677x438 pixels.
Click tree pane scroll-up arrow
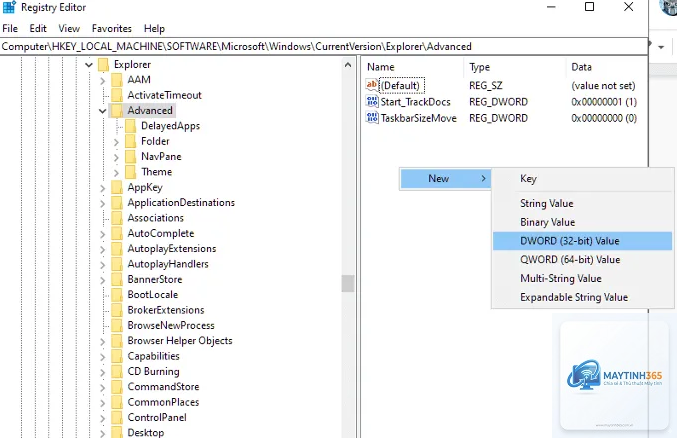348,65
